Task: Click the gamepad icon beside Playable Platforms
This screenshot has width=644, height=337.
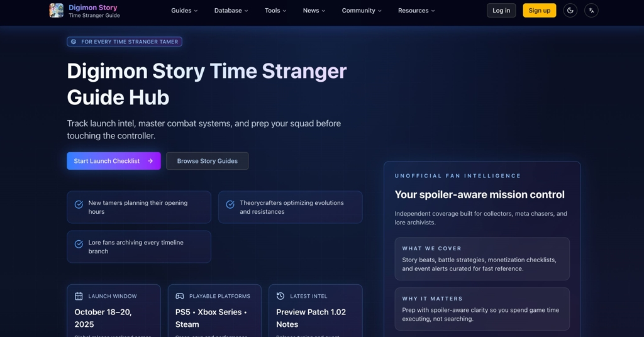Action: (180, 296)
